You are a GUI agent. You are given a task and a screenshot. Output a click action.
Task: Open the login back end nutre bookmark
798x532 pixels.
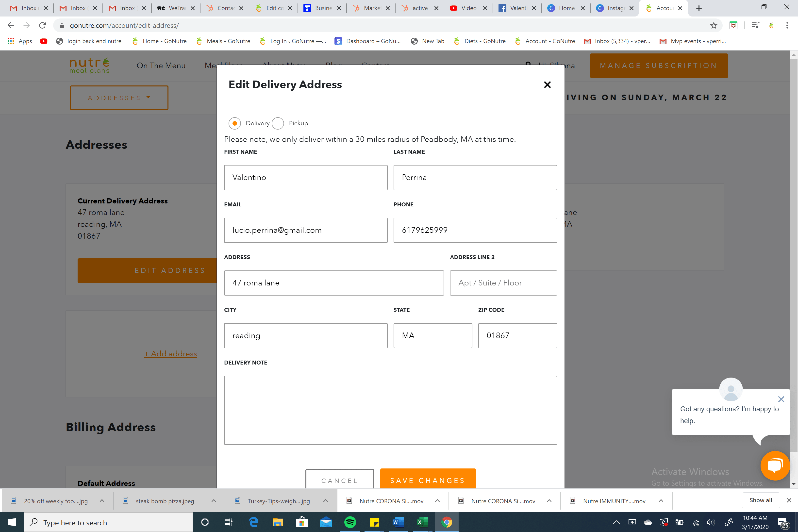pyautogui.click(x=89, y=41)
